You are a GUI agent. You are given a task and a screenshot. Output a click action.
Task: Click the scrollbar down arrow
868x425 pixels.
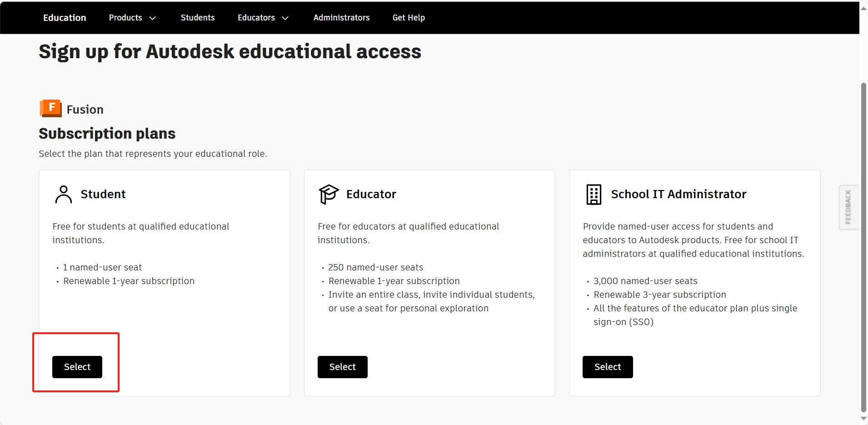[863, 419]
